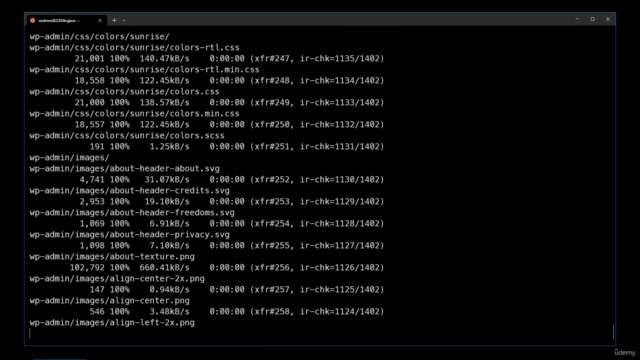Click the xfr#257 progress line
Image resolution: width=640 pixels, height=360 pixels.
237,290
